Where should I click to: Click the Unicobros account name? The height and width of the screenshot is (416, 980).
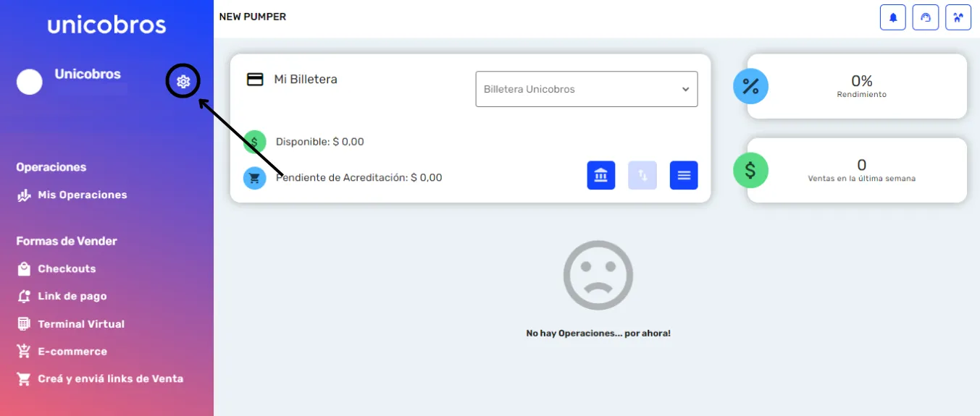click(88, 74)
